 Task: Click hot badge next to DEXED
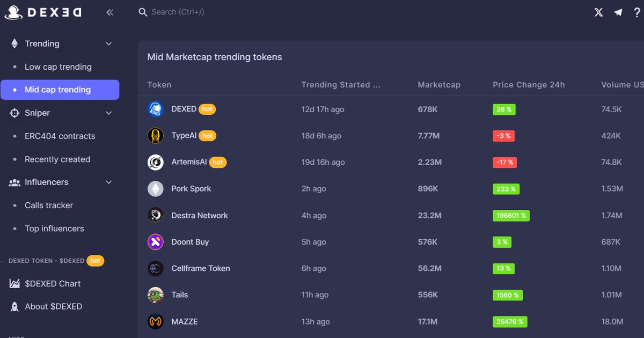click(x=207, y=109)
